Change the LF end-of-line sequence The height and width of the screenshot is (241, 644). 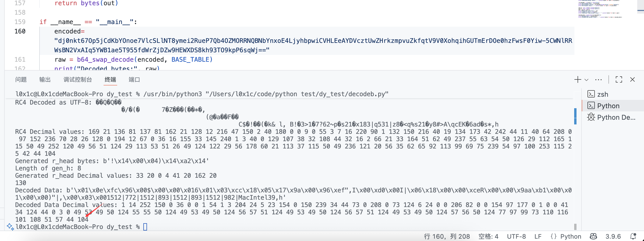tap(538, 236)
